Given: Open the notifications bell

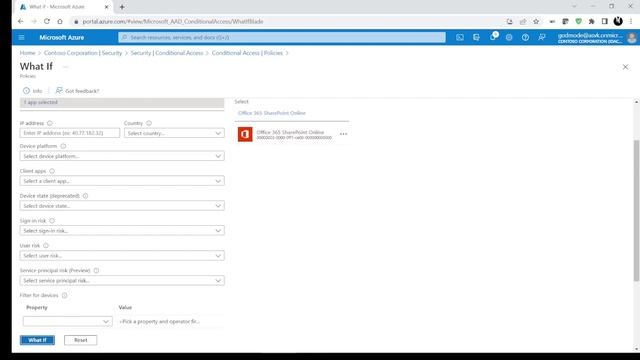Looking at the screenshot, I should 493,36.
